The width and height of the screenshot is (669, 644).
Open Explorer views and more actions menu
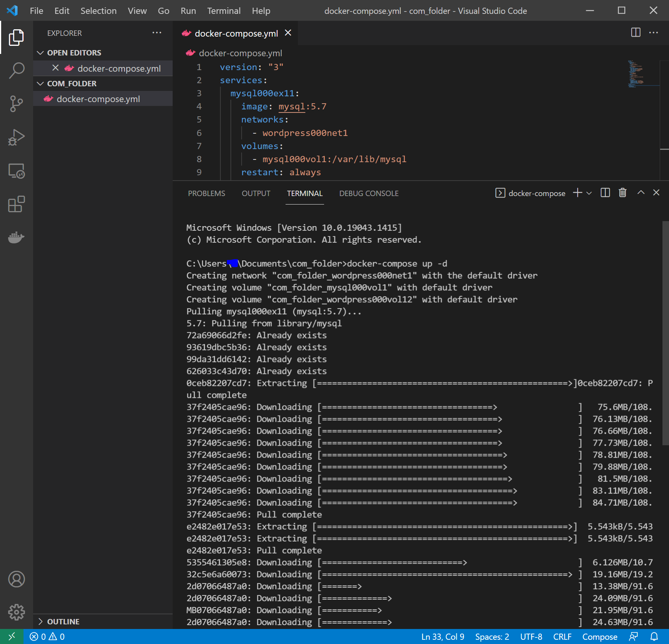tap(157, 33)
